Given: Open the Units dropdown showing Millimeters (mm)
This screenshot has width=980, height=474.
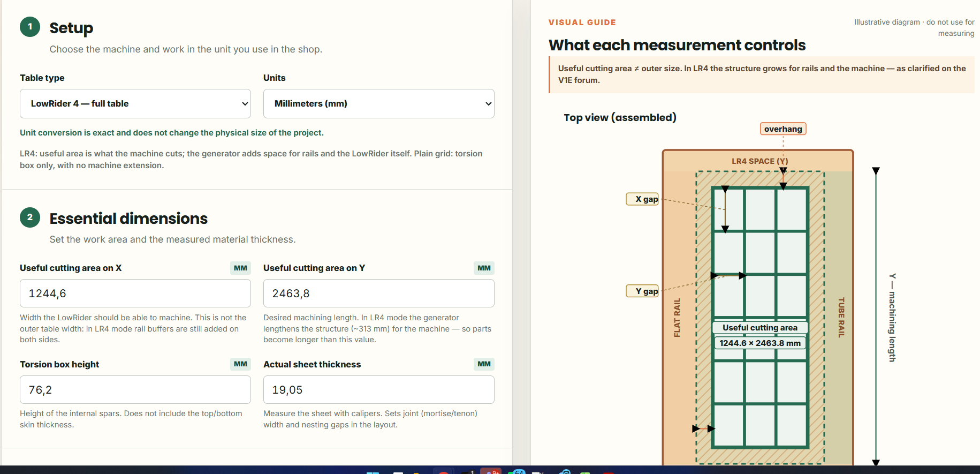Looking at the screenshot, I should [x=379, y=103].
